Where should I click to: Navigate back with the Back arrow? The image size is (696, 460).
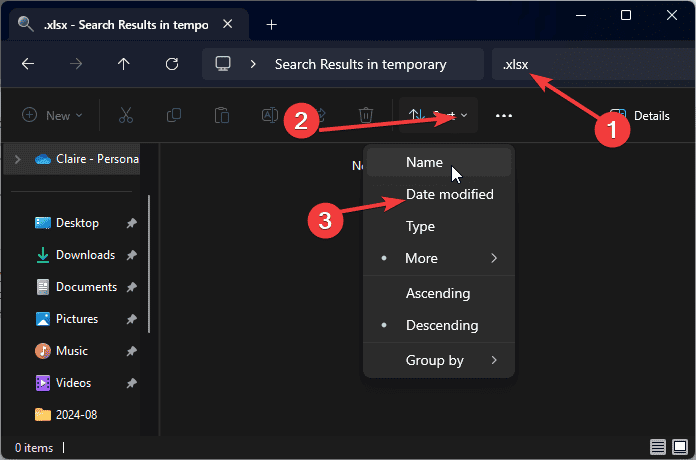(28, 64)
